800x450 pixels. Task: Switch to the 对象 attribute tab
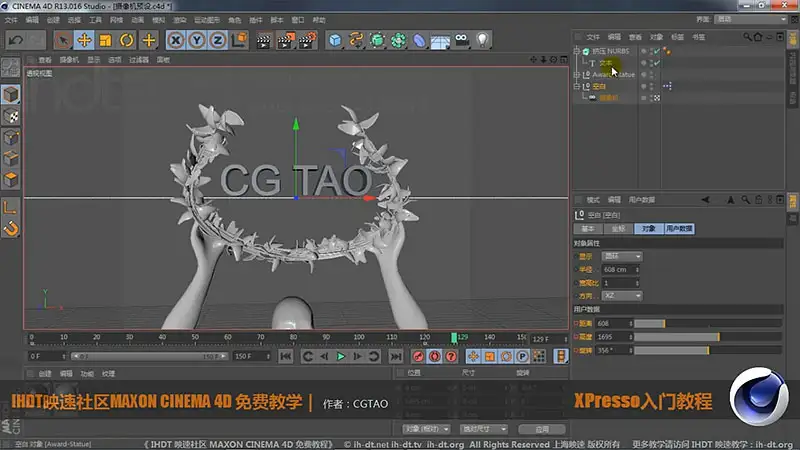tap(648, 229)
